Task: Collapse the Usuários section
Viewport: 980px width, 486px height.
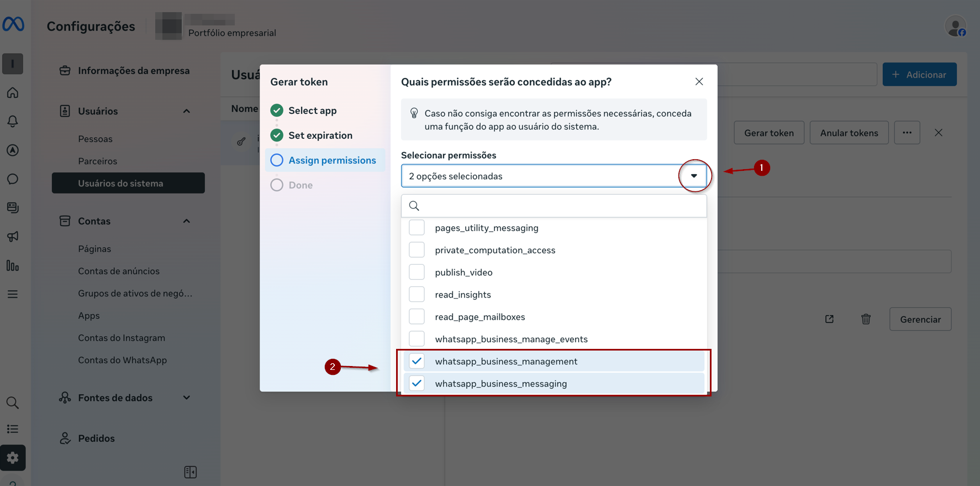Action: point(186,111)
